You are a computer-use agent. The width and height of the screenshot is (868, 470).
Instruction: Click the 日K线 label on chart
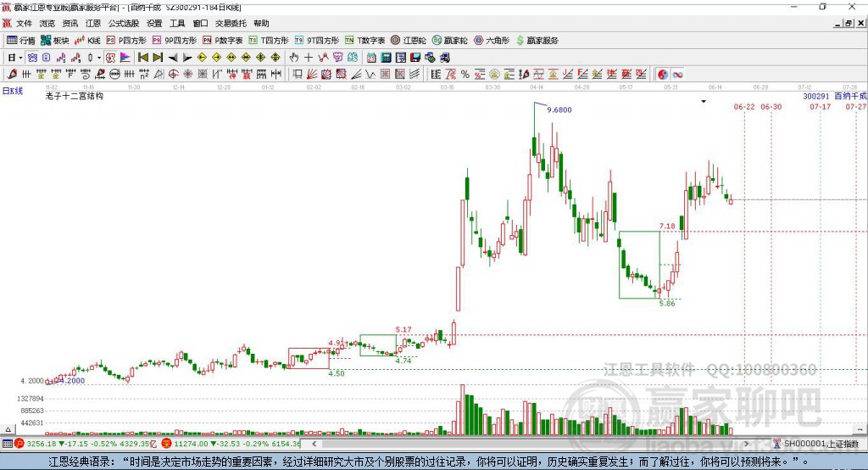coord(12,91)
